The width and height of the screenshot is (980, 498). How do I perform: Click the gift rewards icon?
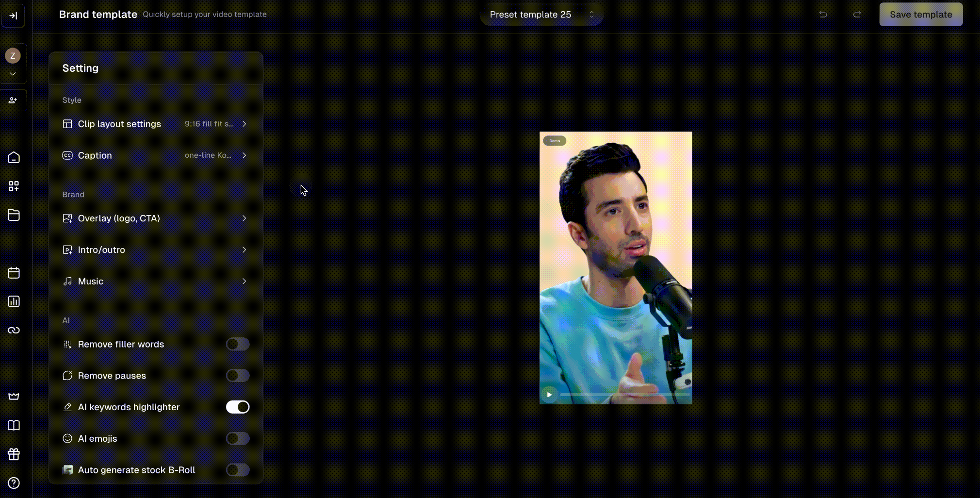pos(14,454)
